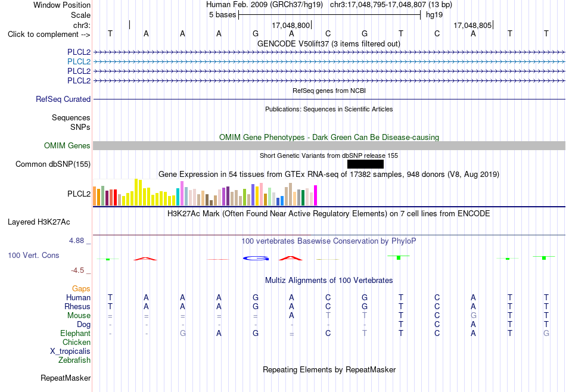Click the bright red GTEx expression bar
The width and height of the screenshot is (566, 392).
click(x=115, y=197)
